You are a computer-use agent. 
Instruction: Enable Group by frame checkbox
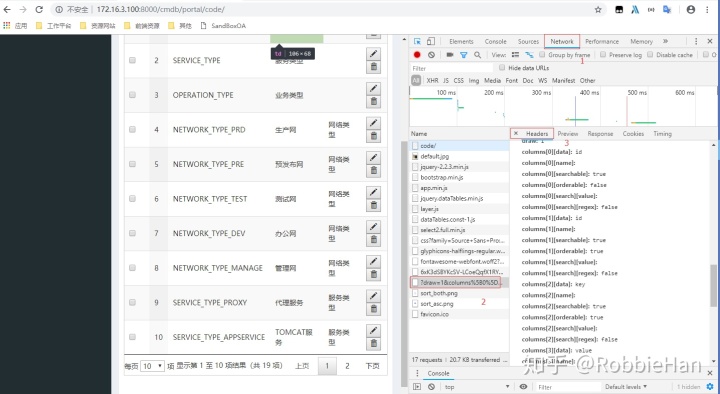point(542,55)
